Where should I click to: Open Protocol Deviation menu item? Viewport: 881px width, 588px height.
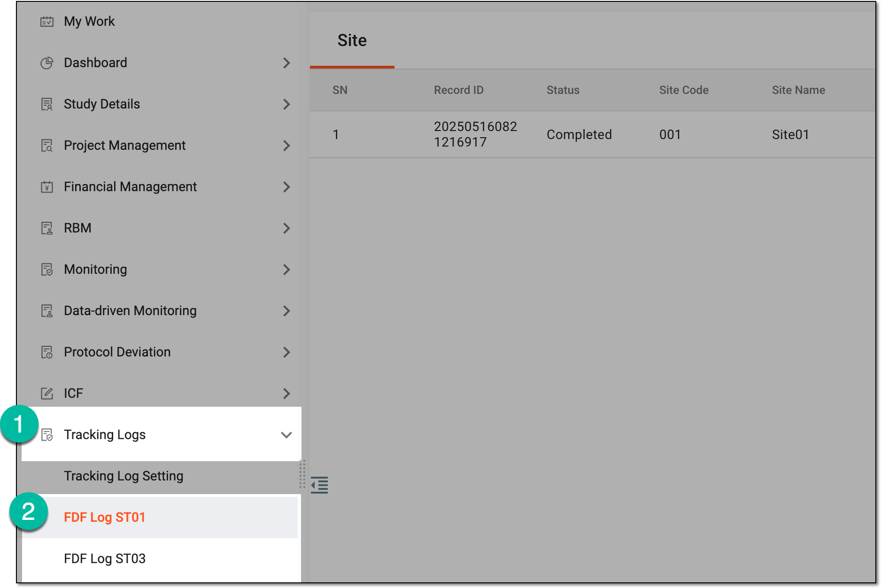point(117,352)
